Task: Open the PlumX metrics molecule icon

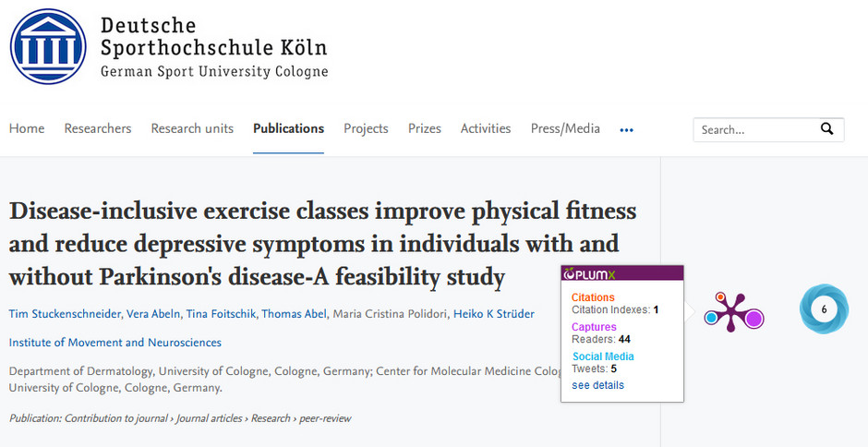Action: tap(733, 312)
